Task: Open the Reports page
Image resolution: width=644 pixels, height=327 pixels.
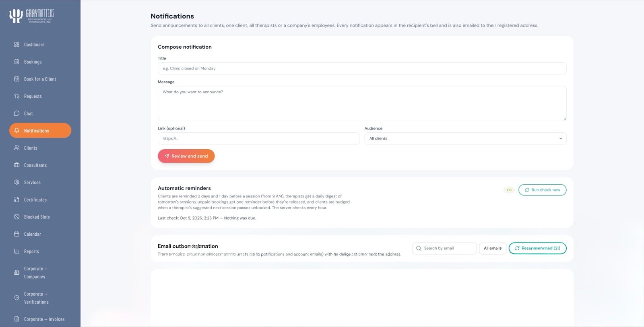Action: click(x=40, y=251)
